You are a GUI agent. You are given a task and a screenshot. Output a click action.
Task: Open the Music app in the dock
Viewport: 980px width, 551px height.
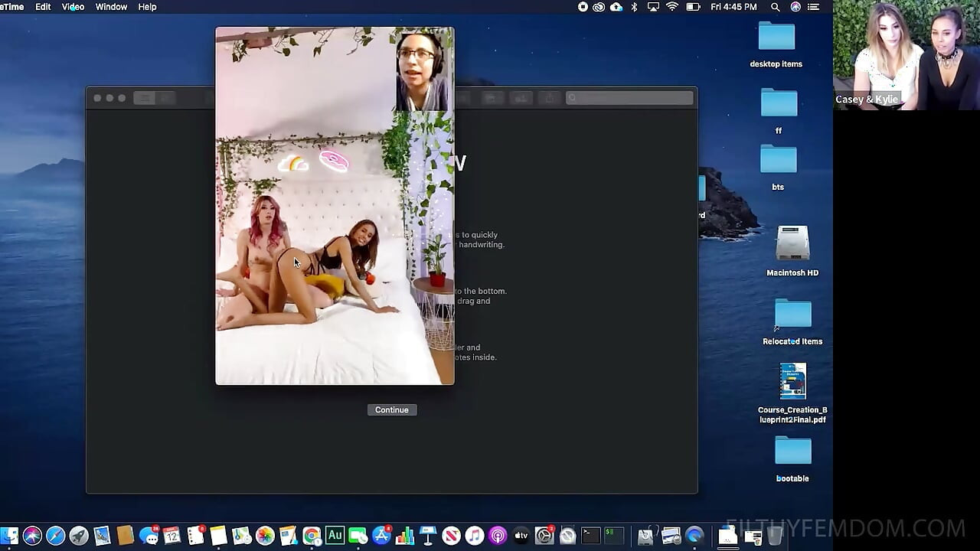pos(475,536)
